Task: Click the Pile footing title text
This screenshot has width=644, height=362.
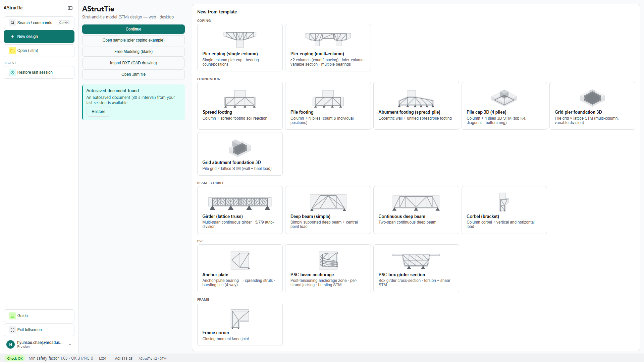Action: pos(302,112)
